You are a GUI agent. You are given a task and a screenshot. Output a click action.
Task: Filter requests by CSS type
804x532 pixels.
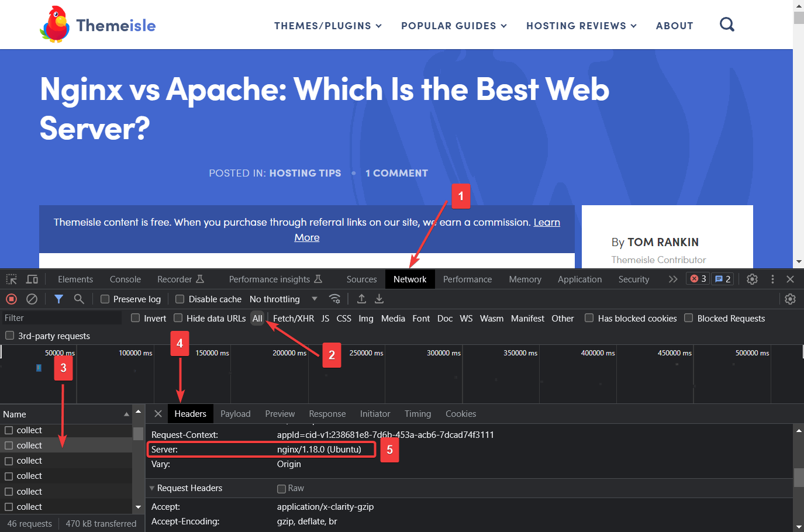344,318
